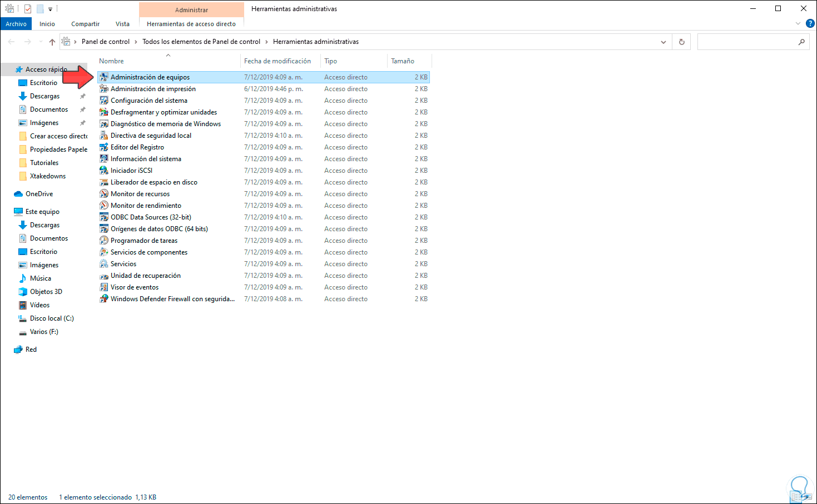Click the Unidad de recuperación icon
The image size is (817, 504).
[x=104, y=276]
